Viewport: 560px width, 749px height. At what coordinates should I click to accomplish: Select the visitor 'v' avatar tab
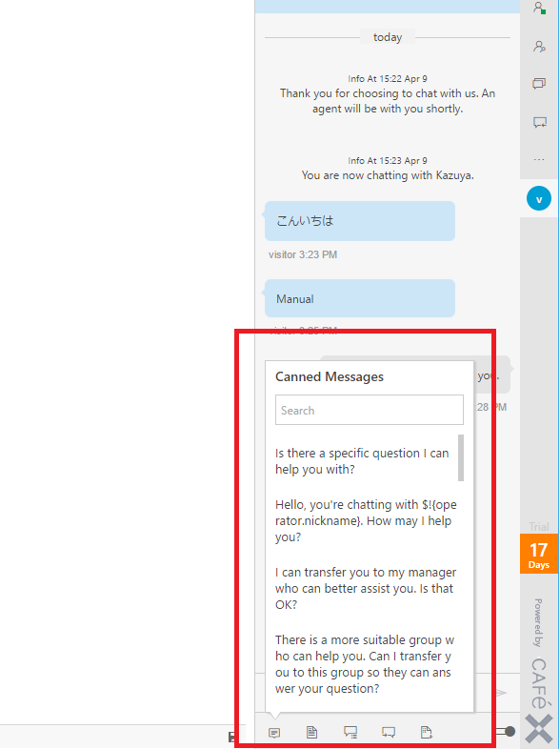coord(539,199)
